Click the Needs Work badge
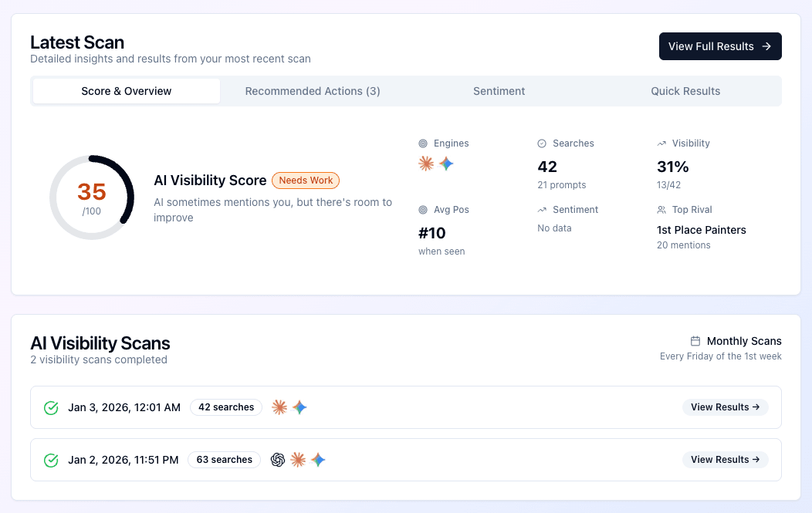The image size is (812, 513). click(305, 180)
